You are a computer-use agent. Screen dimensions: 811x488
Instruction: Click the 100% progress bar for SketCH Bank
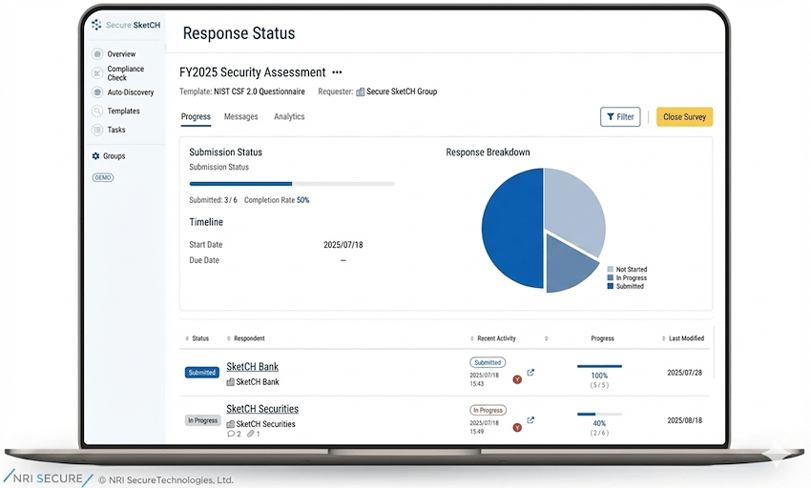(x=599, y=367)
